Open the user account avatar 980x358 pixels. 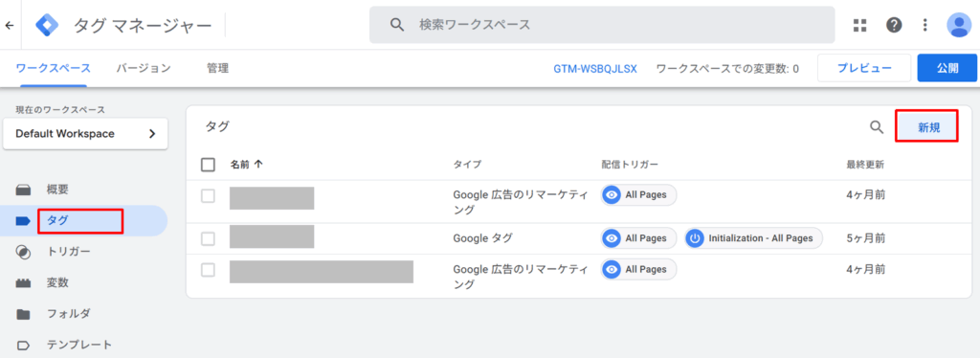959,25
